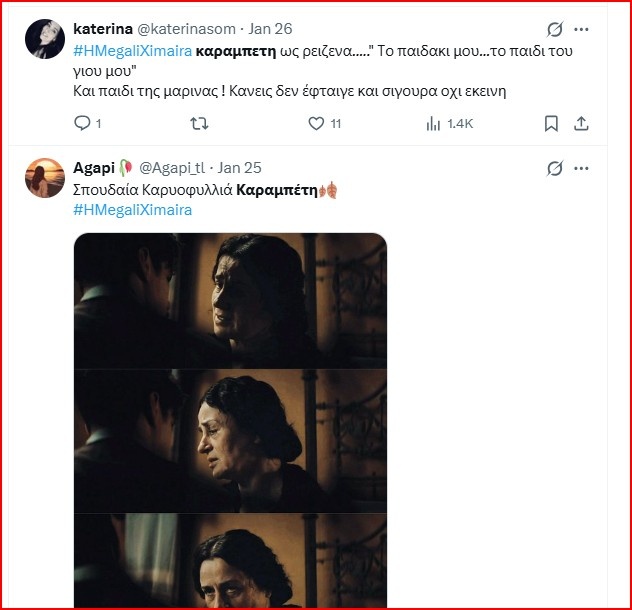Open Jan 26 tweet timestamp
Image resolution: width=632 pixels, height=610 pixels.
(250, 28)
